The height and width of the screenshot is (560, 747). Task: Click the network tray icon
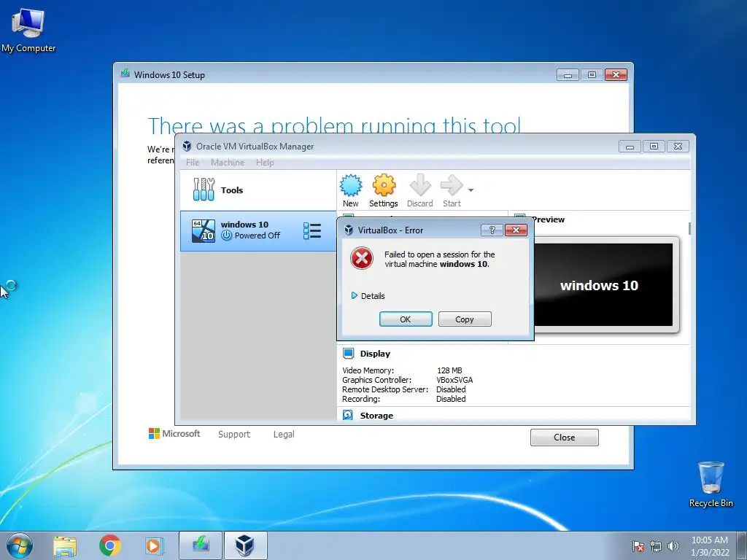click(x=656, y=546)
